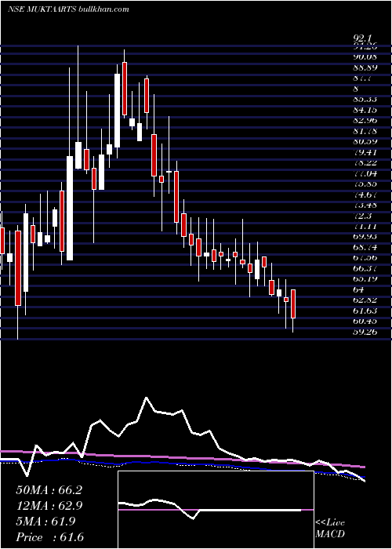
Task: Click the 81.78 price axis label
Action: click(x=365, y=131)
